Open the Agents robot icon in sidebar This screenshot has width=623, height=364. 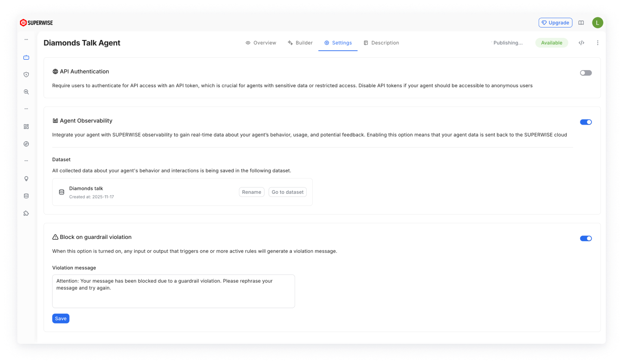point(26,57)
